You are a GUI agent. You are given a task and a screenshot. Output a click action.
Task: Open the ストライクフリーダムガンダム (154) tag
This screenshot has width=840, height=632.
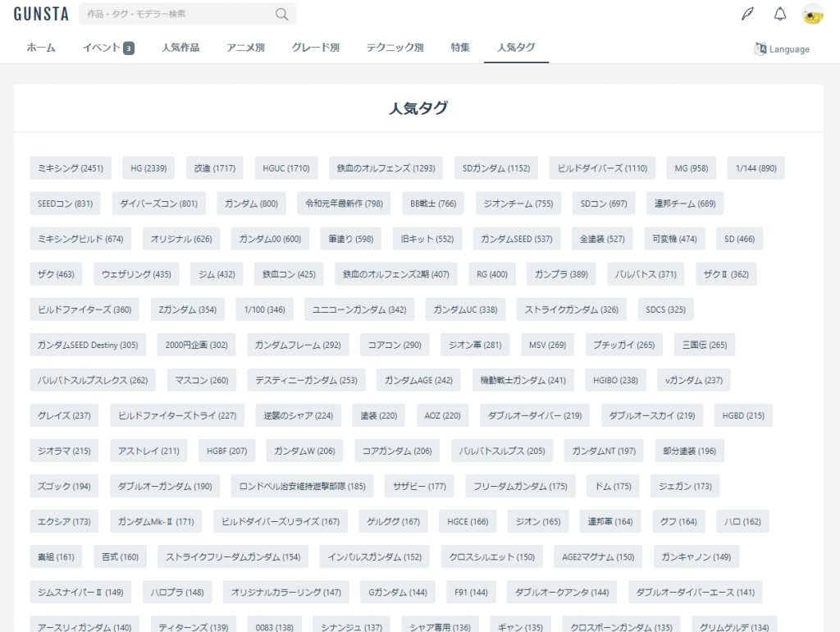[x=233, y=557]
